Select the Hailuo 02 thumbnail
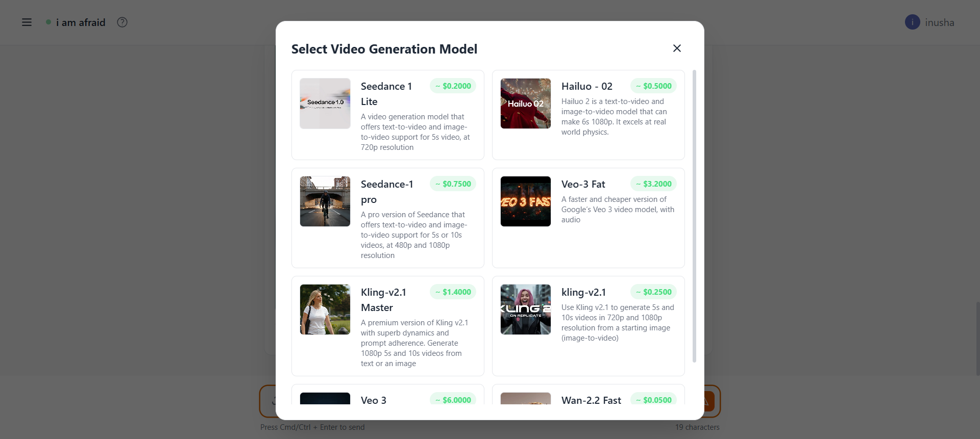 (526, 104)
